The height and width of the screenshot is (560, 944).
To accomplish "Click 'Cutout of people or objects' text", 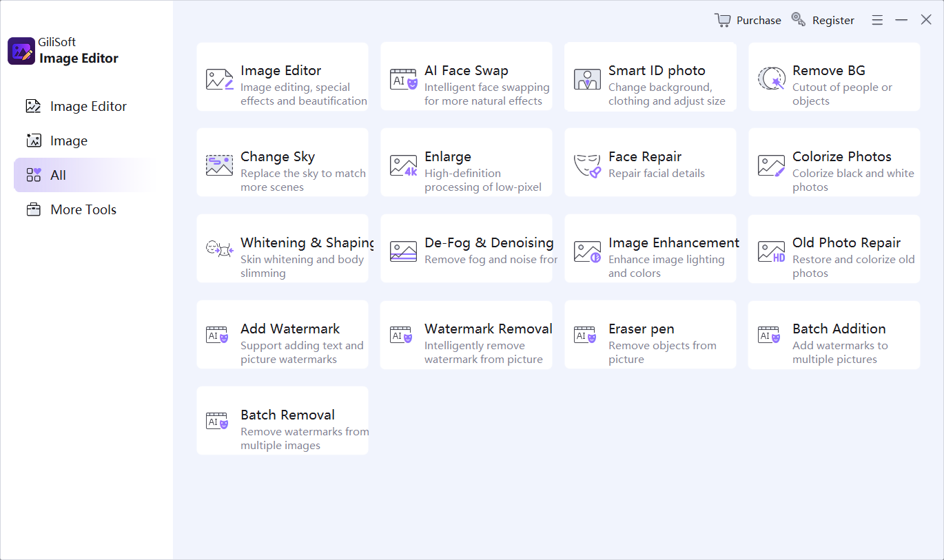I will tap(842, 94).
